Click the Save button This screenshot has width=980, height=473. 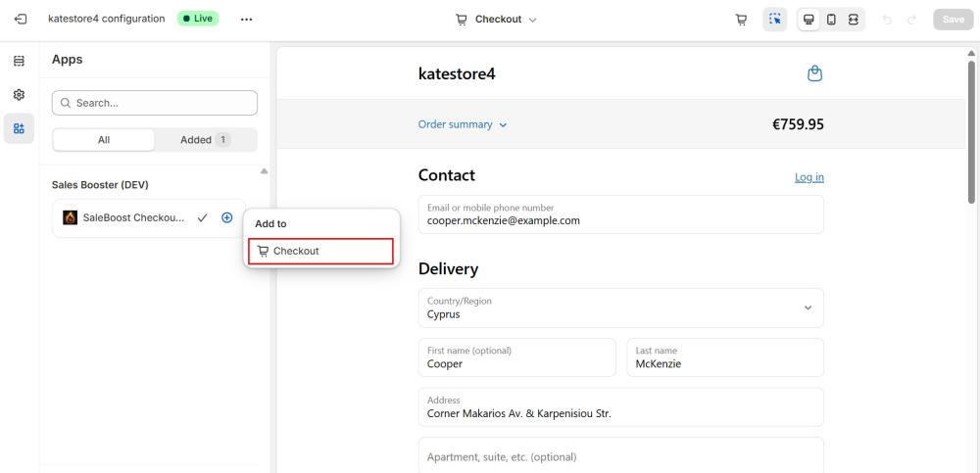pyautogui.click(x=954, y=20)
